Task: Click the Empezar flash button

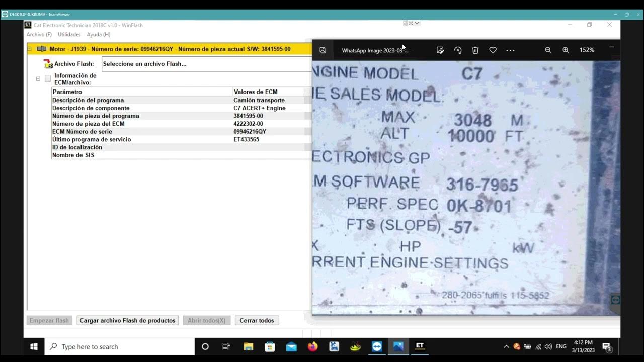Action: point(49,320)
